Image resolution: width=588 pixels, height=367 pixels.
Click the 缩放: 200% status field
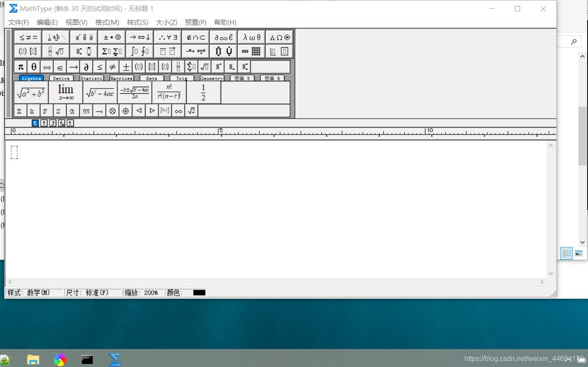click(144, 293)
